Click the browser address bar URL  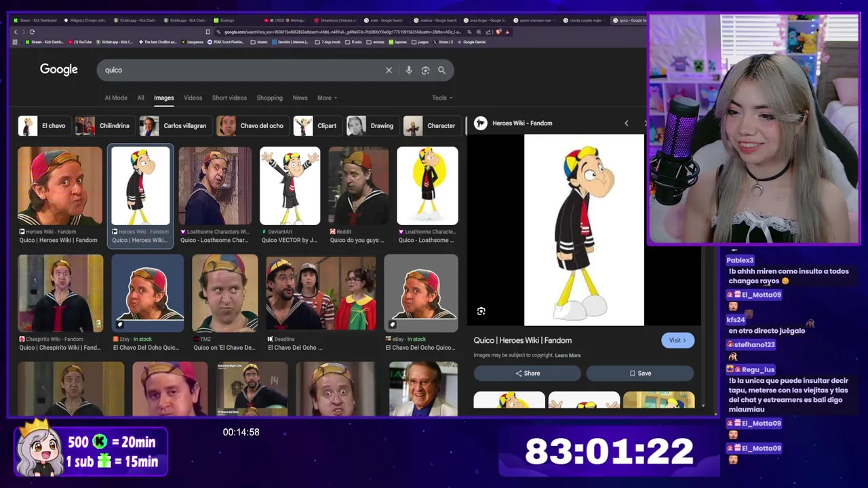pos(342,32)
